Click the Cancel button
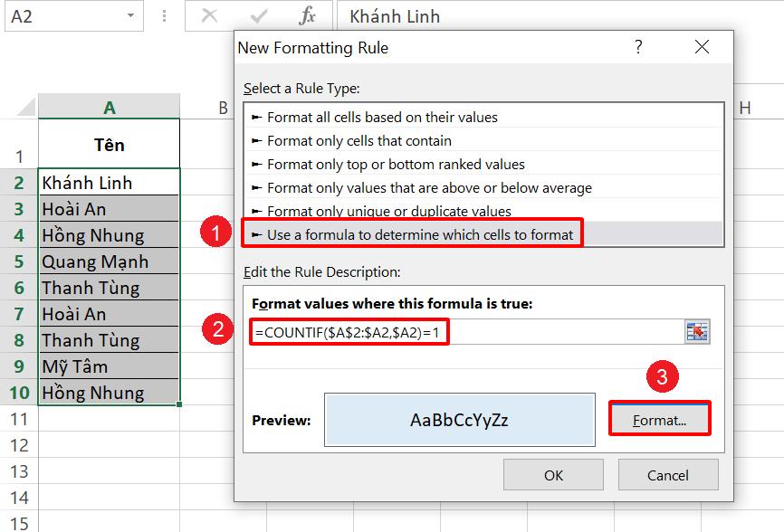784x532 pixels. 668,474
